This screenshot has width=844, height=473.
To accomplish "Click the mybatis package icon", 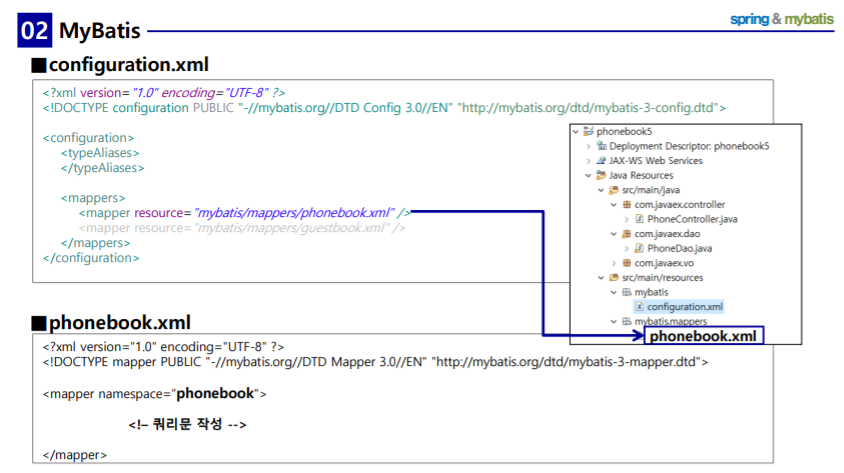I will click(627, 292).
